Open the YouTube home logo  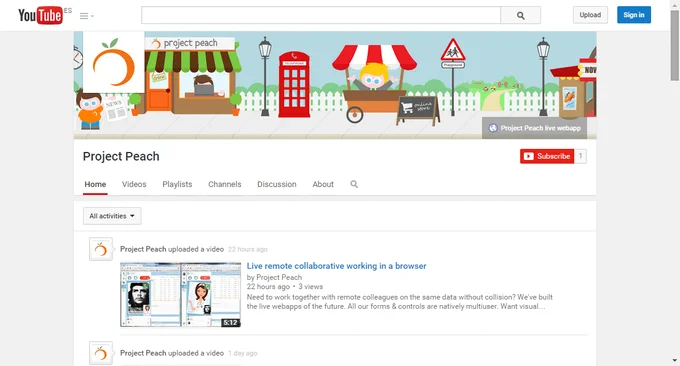pos(40,15)
